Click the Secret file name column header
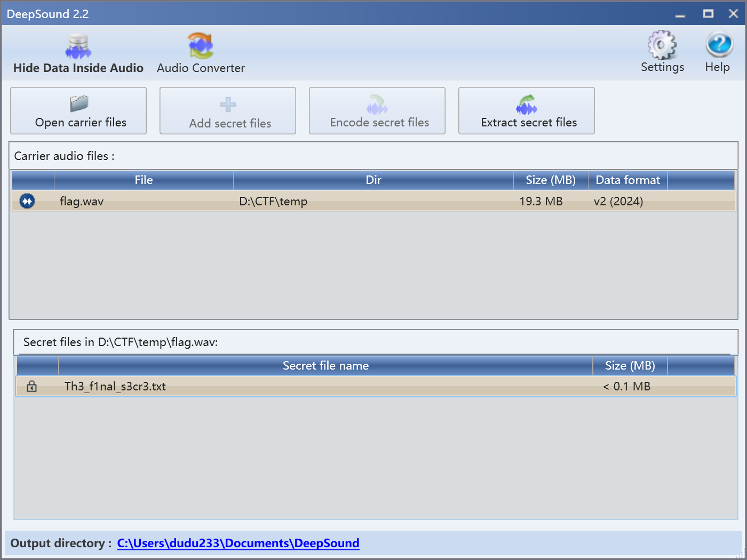This screenshot has height=560, width=747. coord(325,366)
